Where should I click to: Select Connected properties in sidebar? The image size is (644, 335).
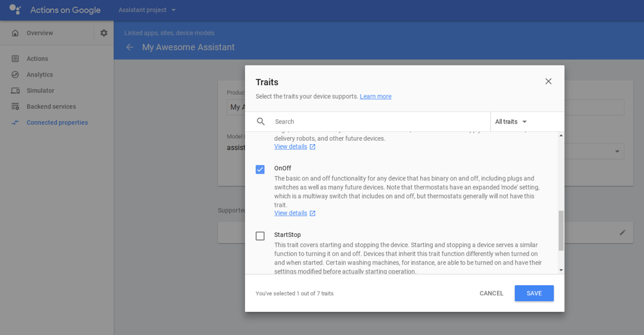(57, 122)
